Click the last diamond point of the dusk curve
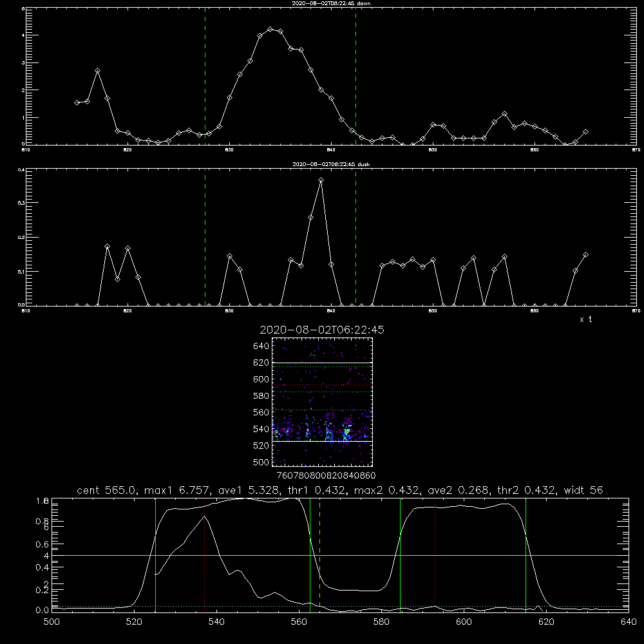This screenshot has width=644, height=644. (x=585, y=254)
